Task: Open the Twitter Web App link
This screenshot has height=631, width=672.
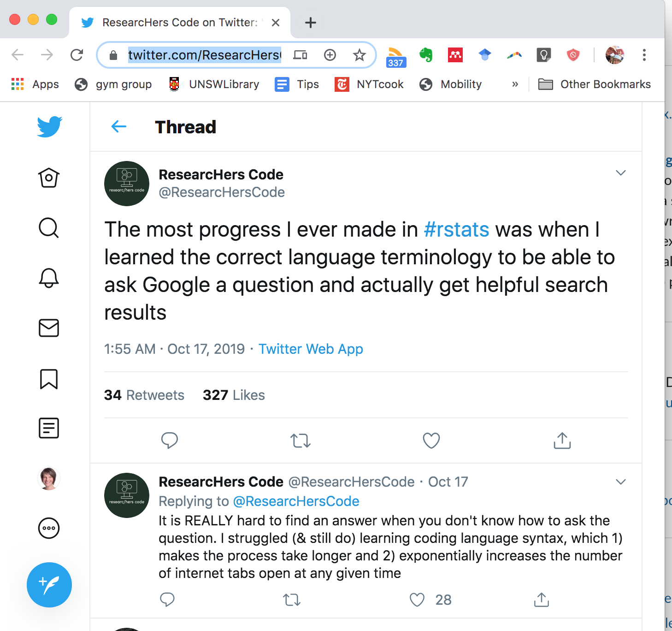Action: click(x=311, y=349)
